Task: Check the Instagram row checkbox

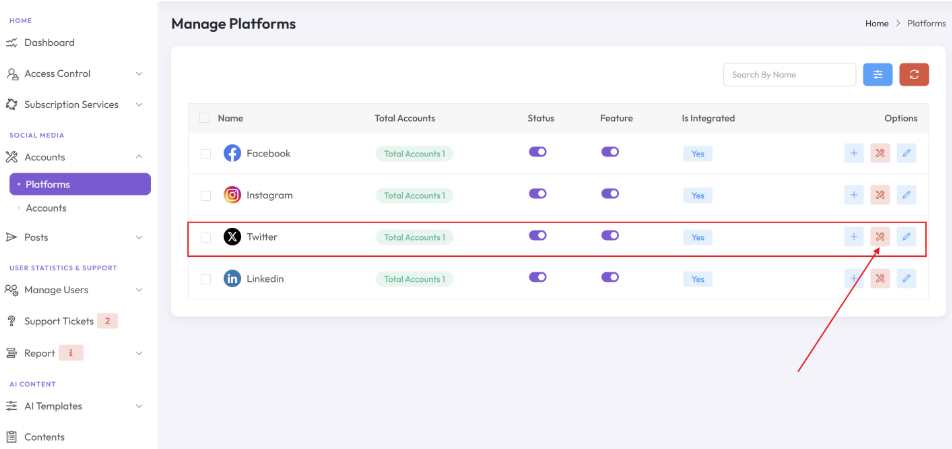Action: point(206,196)
